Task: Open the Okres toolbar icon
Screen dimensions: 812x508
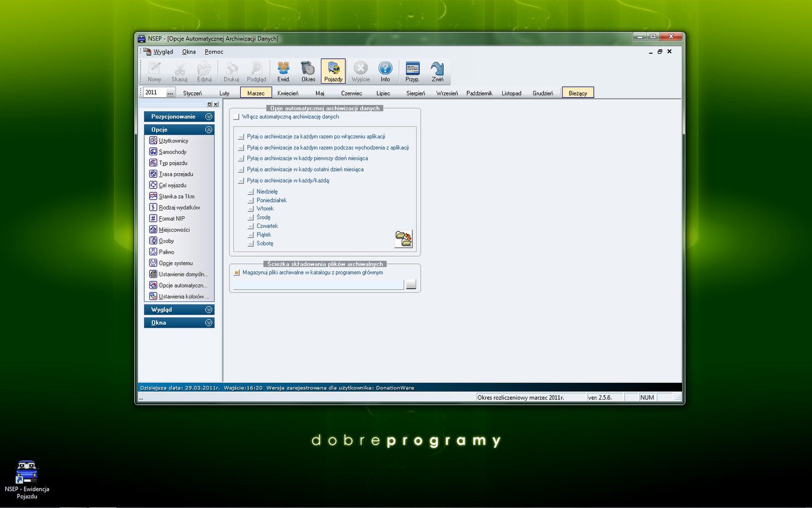Action: (x=308, y=72)
